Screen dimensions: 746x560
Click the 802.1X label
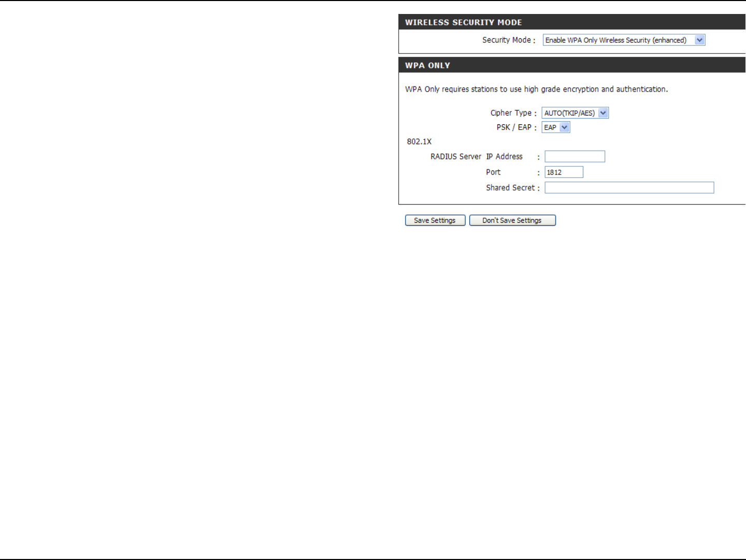click(x=419, y=141)
